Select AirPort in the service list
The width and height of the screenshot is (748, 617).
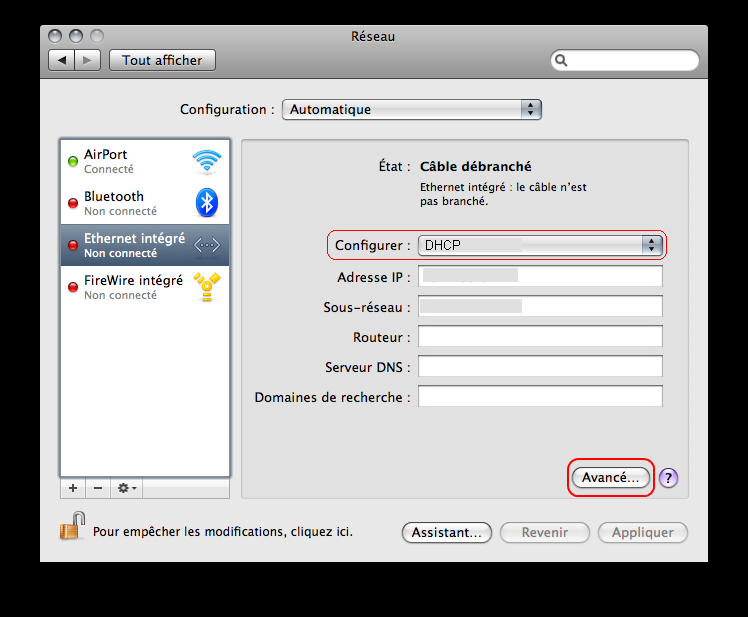pos(145,161)
